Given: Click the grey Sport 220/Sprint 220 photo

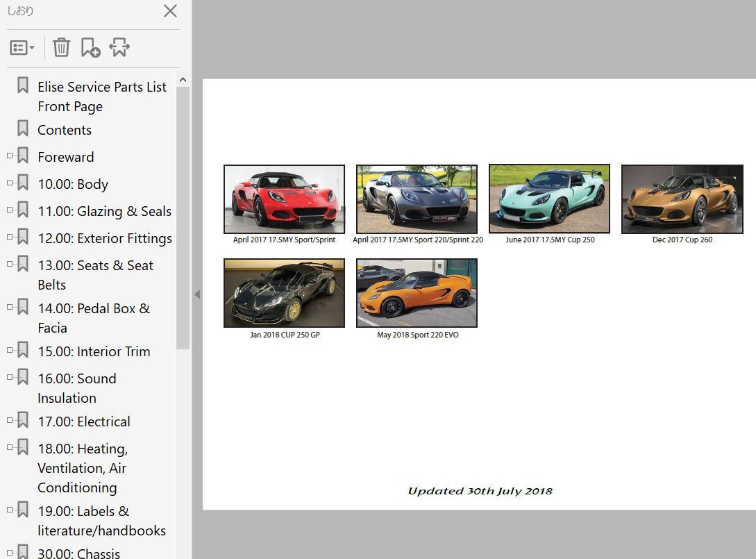Looking at the screenshot, I should [417, 199].
